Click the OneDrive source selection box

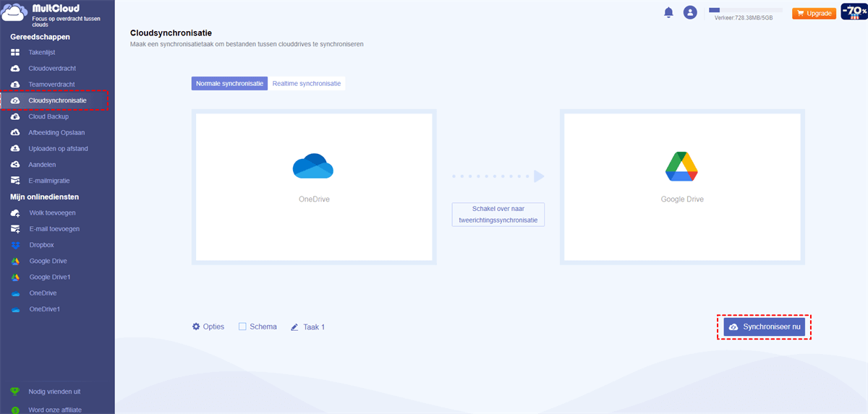coord(314,187)
